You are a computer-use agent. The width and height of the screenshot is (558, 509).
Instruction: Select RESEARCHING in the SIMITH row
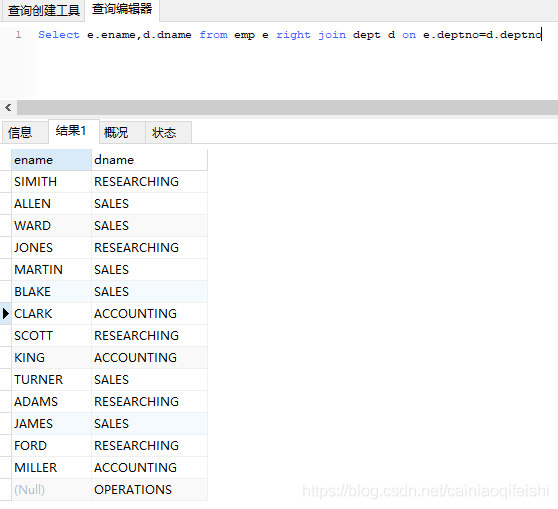coord(149,182)
